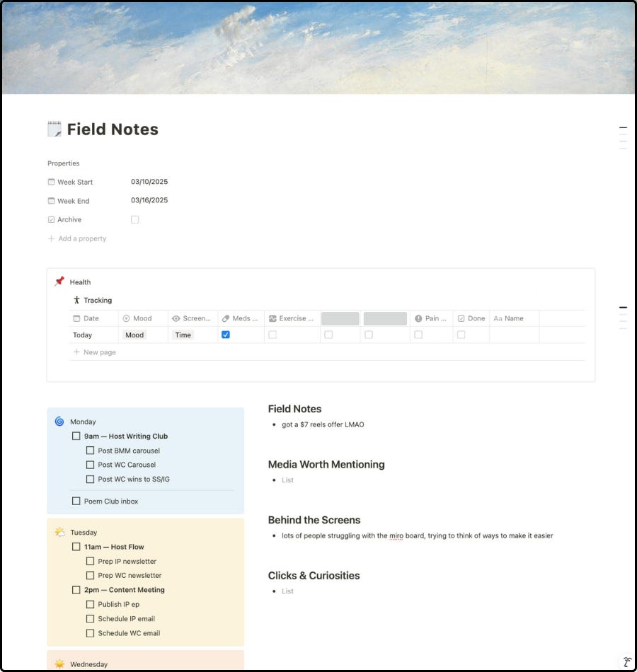Open the Week Start date 03/10/2025
This screenshot has height=672, width=637.
pos(149,182)
